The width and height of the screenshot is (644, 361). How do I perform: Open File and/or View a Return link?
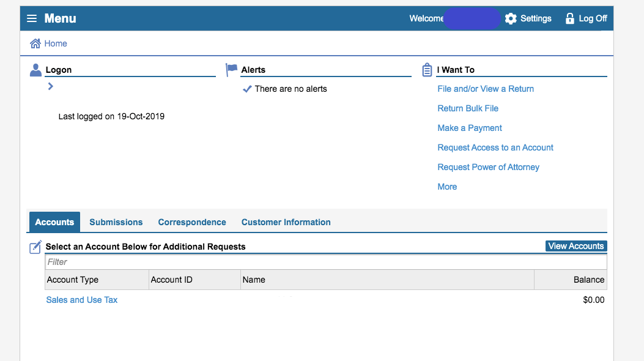click(x=486, y=89)
